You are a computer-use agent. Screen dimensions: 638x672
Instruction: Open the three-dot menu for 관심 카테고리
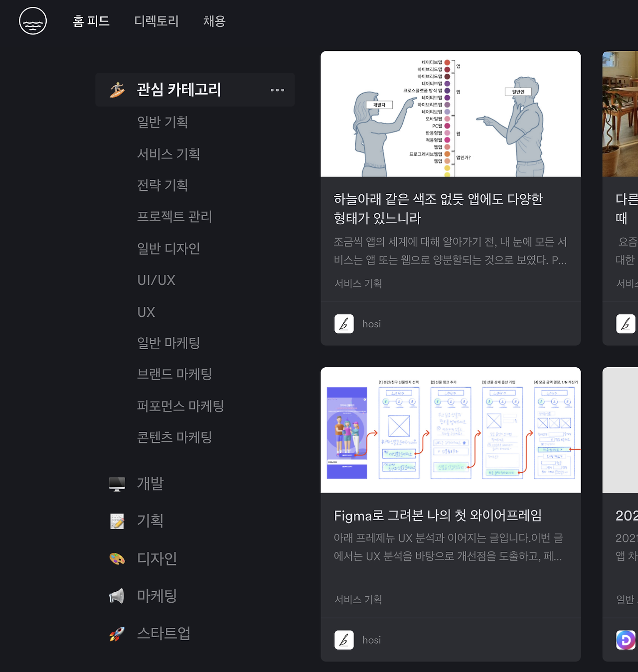click(277, 90)
